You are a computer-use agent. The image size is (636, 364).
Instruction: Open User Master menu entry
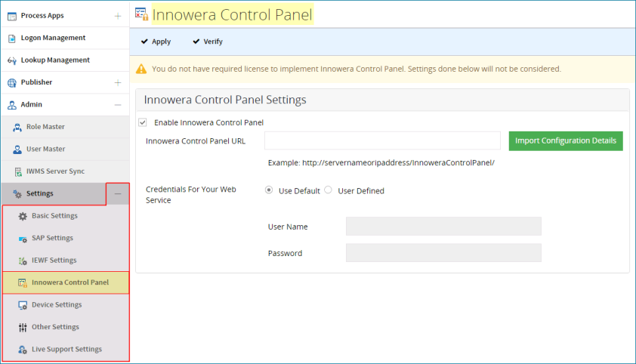point(65,150)
